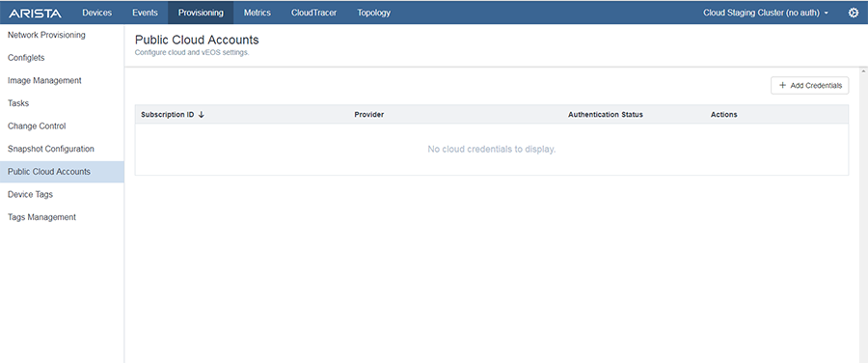Expand the Cloud Staging Cluster dropdown
The width and height of the screenshot is (868, 363).
766,13
